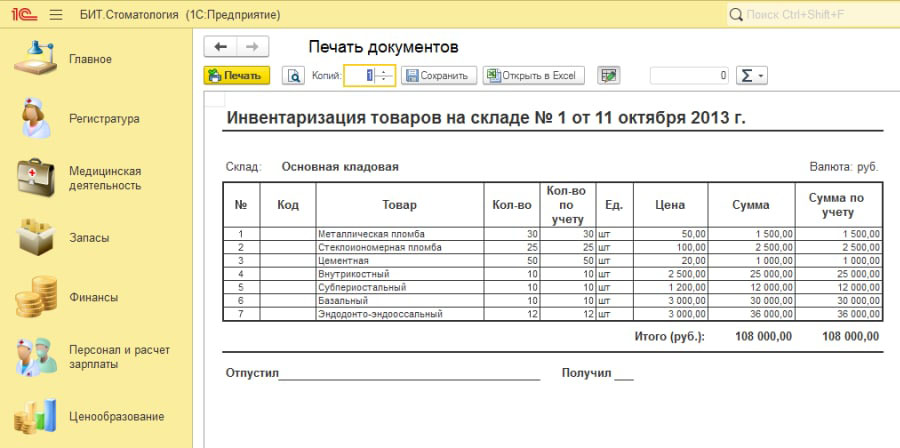This screenshot has height=448, width=900.
Task: Open the hamburger main menu
Action: click(56, 15)
